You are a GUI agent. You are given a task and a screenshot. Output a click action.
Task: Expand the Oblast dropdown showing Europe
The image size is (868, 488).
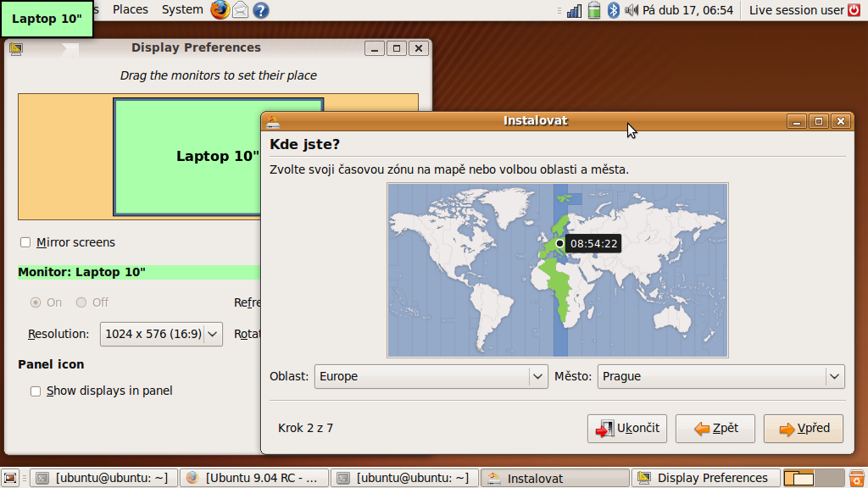(x=431, y=376)
